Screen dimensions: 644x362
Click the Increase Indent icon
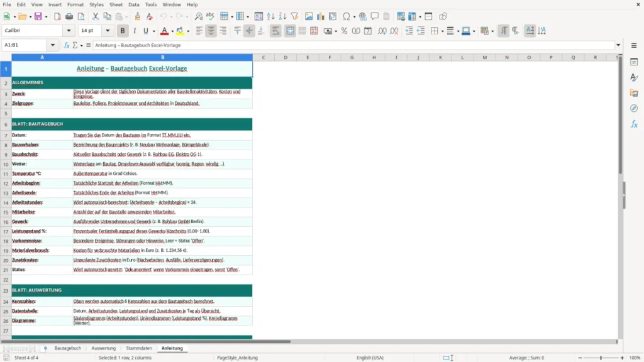tap(409, 31)
